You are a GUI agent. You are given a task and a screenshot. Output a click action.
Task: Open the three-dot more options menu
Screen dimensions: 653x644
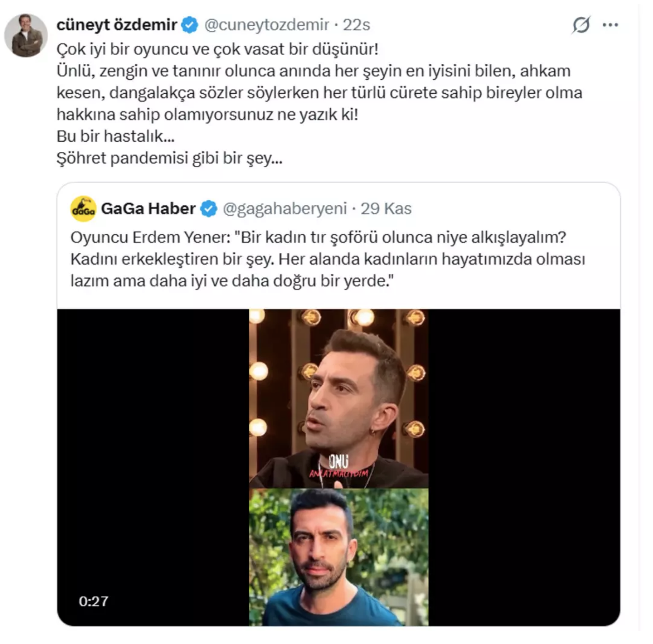click(610, 25)
